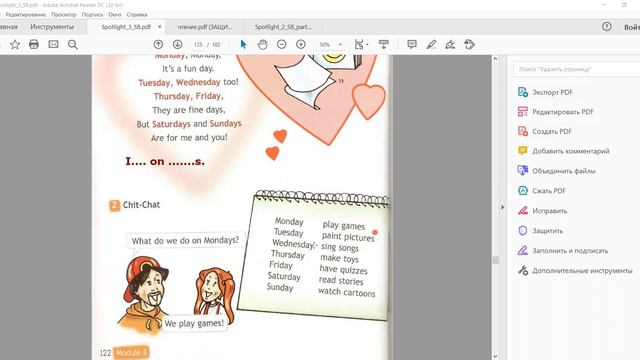Select the Spotlight_3_SB.pdf tab
The image size is (640, 360).
point(126,27)
